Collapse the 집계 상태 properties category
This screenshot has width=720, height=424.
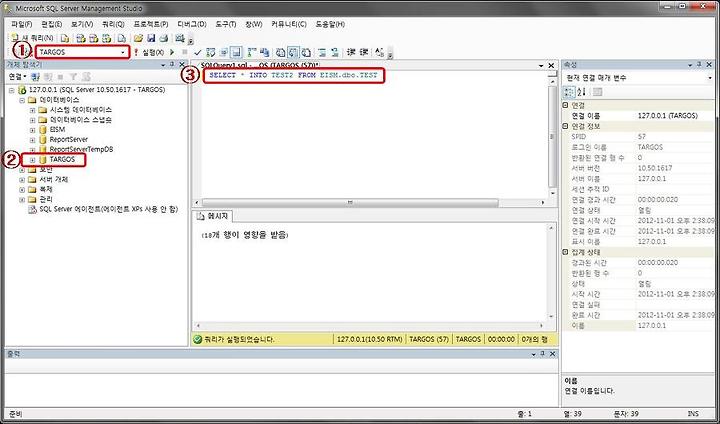[566, 252]
